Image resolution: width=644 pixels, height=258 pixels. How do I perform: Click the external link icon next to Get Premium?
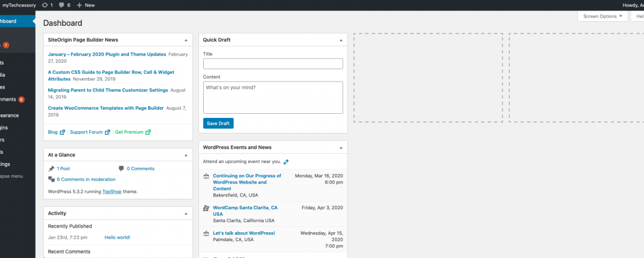coord(148,133)
